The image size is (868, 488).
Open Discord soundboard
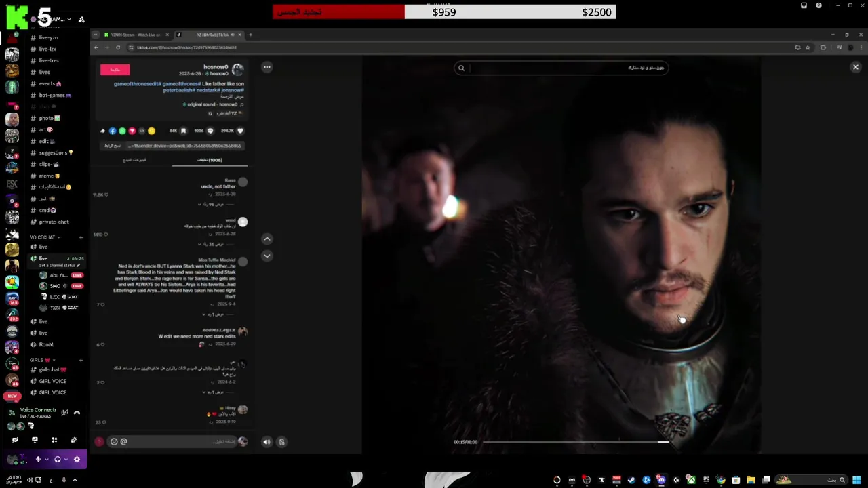(x=74, y=440)
